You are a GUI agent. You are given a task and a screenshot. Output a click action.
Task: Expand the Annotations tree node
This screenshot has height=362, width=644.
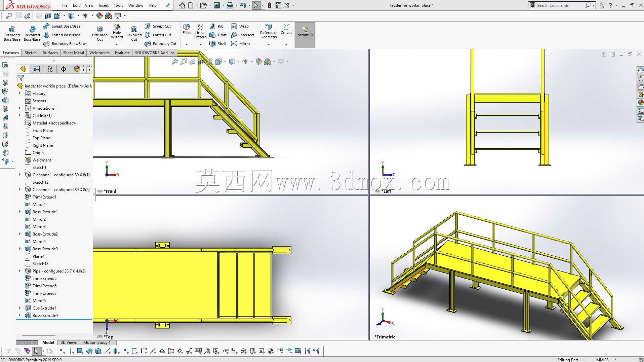20,108
